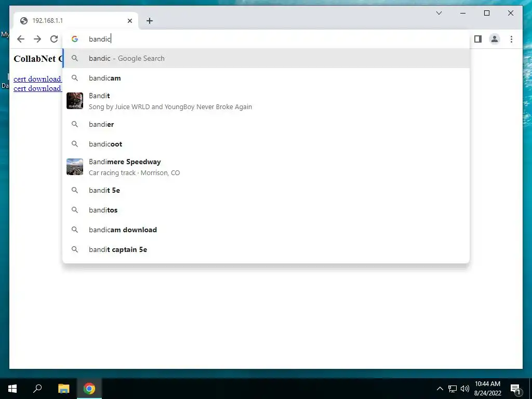Go forward one page
Screen dimensions: 532x399
[x=37, y=39]
